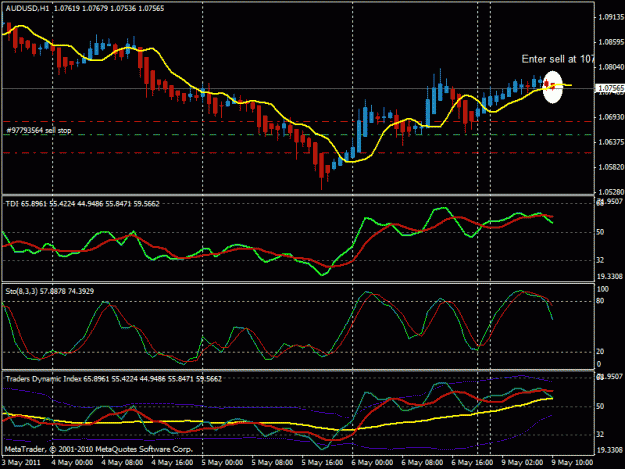Select the #97793564 sell stop order label
This screenshot has width=625, height=469.
[39, 130]
